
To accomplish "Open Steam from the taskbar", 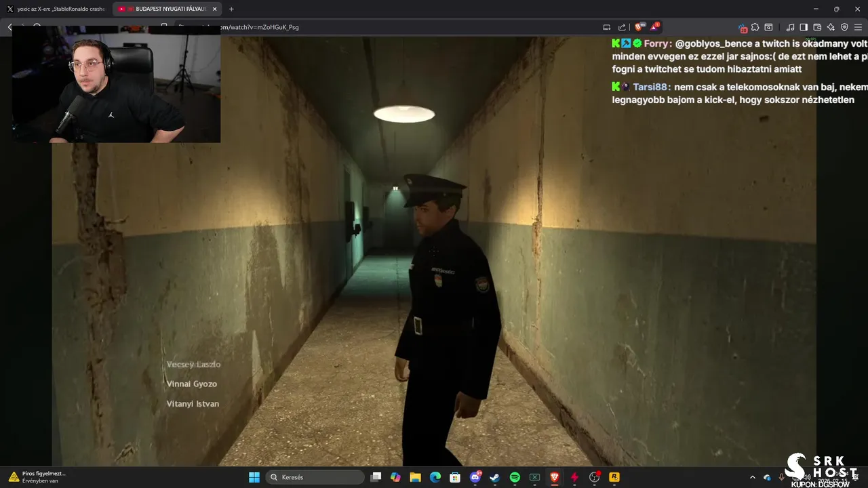I will [495, 477].
